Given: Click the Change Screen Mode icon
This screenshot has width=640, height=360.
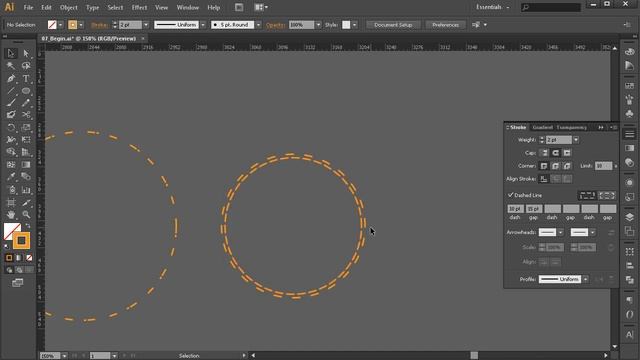Looking at the screenshot, I should 18,282.
